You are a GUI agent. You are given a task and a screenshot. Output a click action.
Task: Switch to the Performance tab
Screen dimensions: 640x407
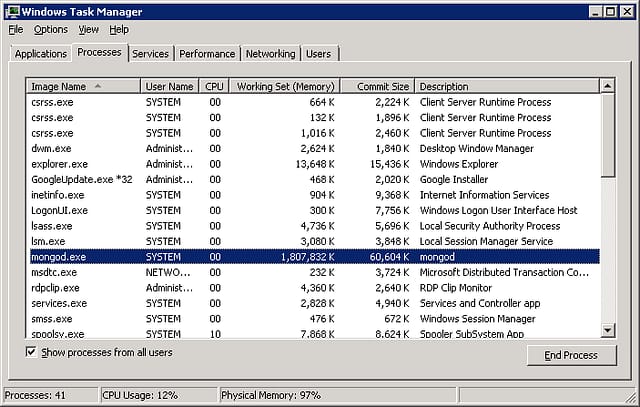(x=207, y=54)
